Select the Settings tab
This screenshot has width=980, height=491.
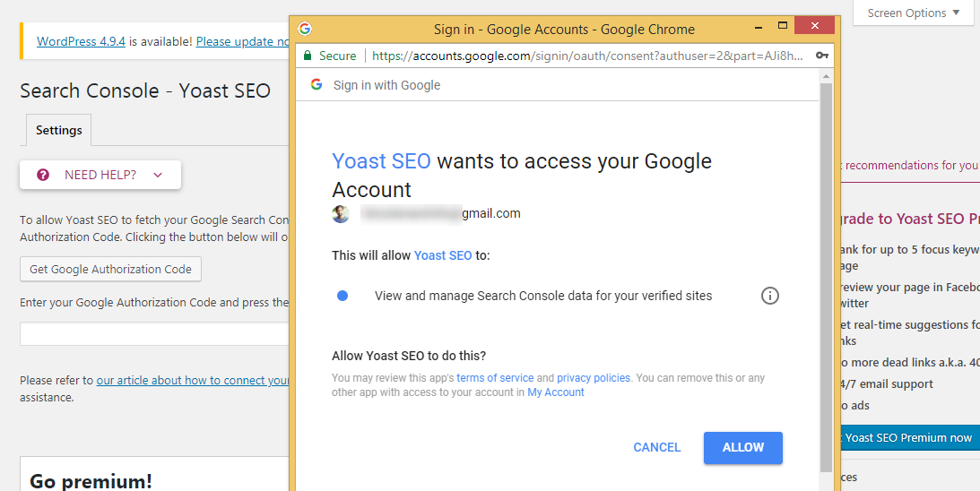[x=59, y=130]
